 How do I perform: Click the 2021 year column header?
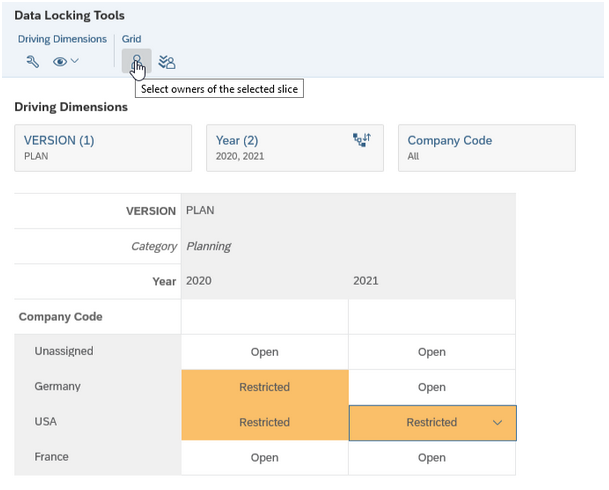[367, 281]
